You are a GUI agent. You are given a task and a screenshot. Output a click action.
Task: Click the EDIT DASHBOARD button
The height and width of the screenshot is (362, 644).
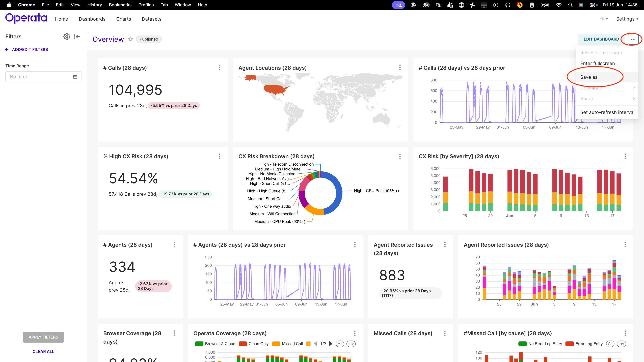[x=601, y=39]
